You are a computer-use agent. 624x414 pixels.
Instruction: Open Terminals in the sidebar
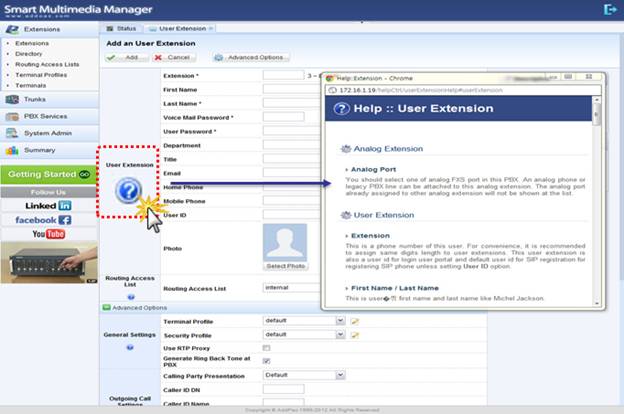point(31,86)
